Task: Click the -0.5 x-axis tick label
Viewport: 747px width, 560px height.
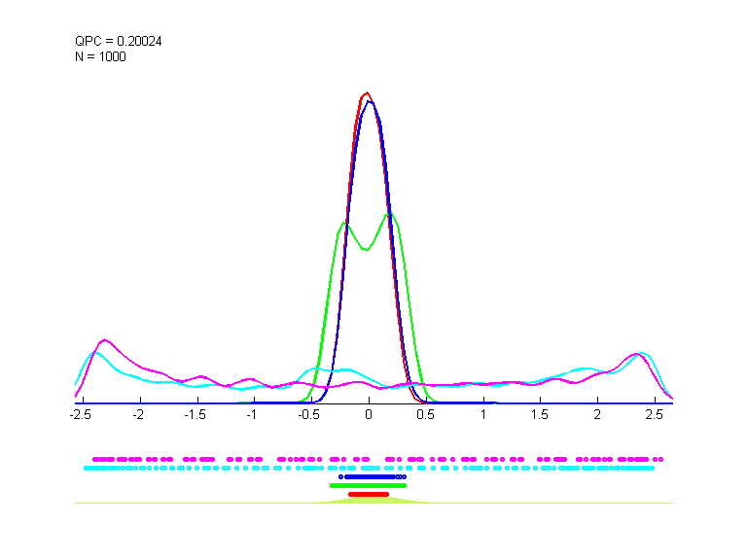Action: 309,413
